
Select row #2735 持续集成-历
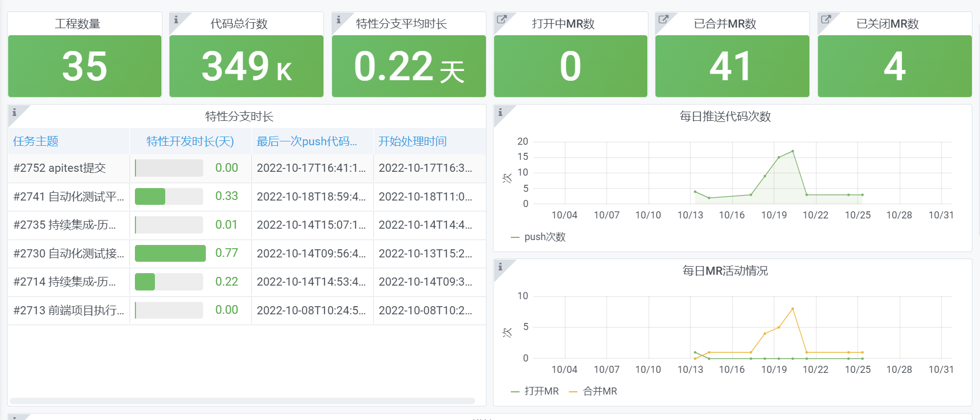click(x=246, y=225)
